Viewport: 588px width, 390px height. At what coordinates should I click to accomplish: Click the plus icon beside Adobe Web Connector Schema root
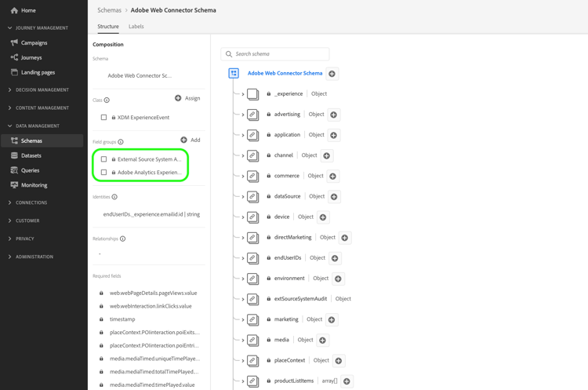(332, 74)
